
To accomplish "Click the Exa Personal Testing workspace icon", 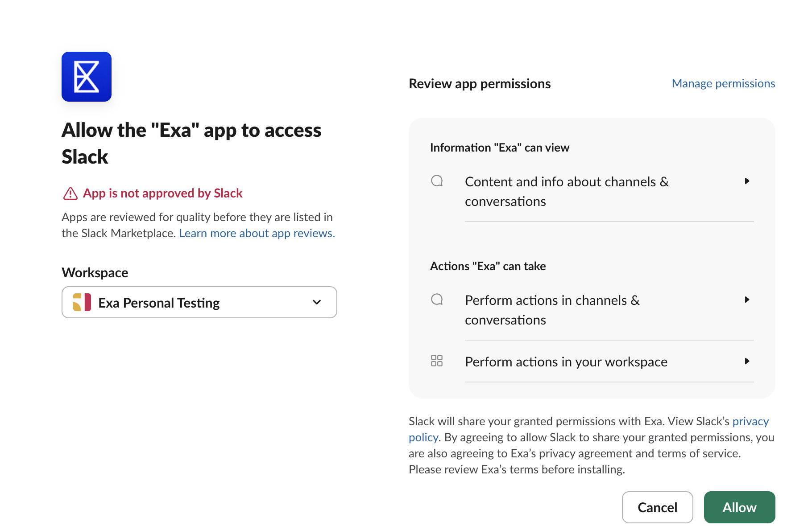I will 82,302.
